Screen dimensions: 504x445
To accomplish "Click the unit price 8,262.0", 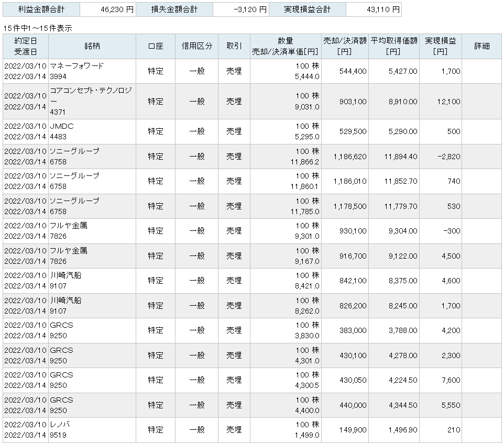I will (307, 311).
